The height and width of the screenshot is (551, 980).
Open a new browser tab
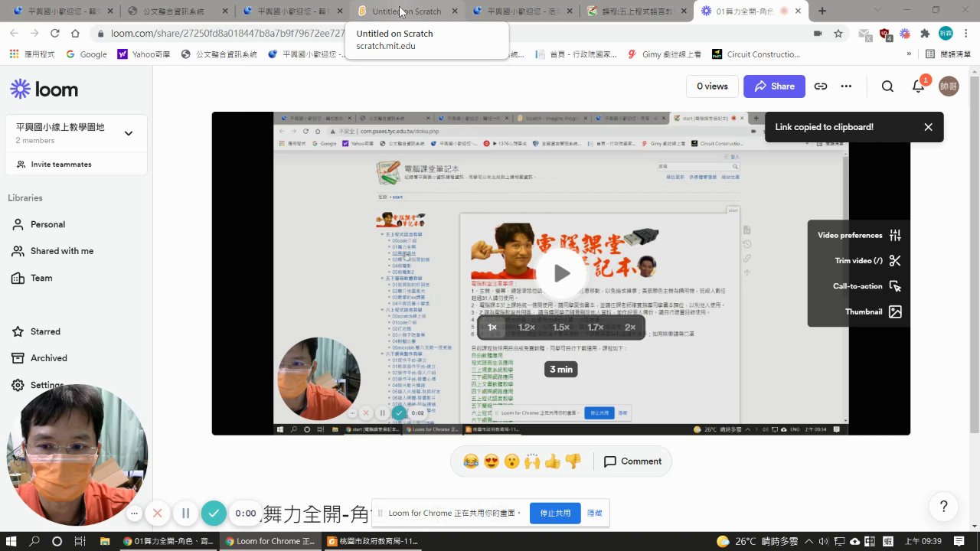(822, 11)
